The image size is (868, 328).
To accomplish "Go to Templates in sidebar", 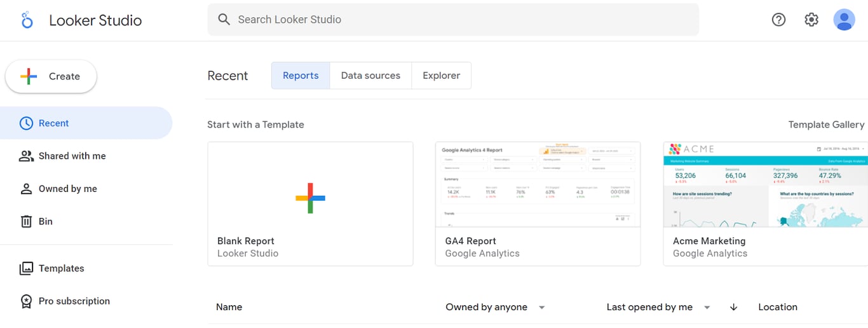I will [86, 268].
